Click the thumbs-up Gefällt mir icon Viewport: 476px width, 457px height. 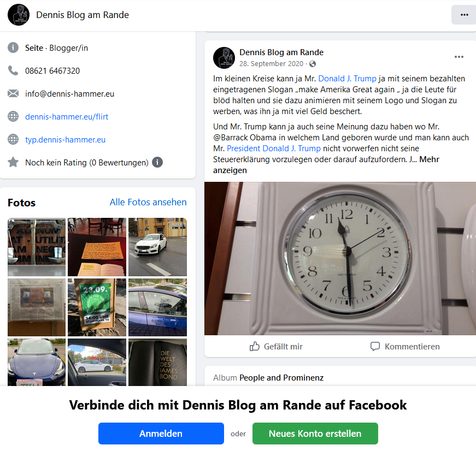click(254, 346)
